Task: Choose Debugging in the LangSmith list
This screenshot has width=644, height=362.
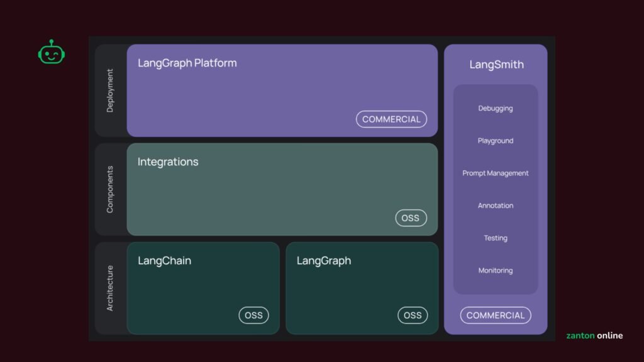Action: 496,108
